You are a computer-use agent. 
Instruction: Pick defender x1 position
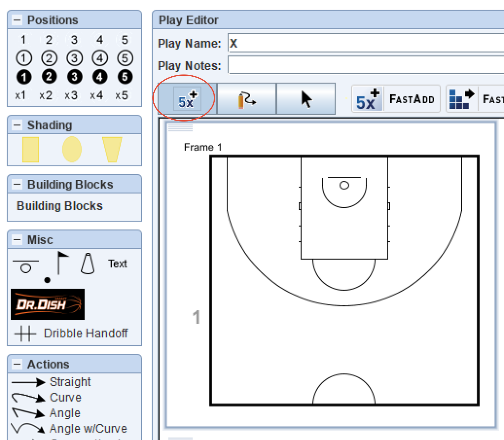(21, 95)
